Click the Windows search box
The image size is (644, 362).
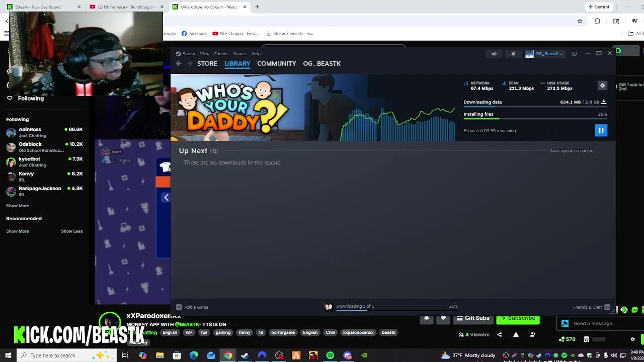tap(65, 355)
